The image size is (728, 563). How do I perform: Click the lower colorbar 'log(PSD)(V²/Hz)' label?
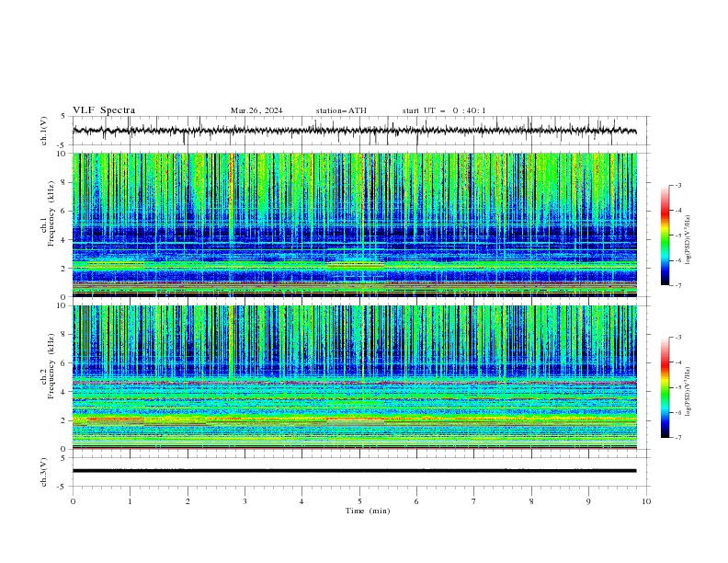pos(688,392)
